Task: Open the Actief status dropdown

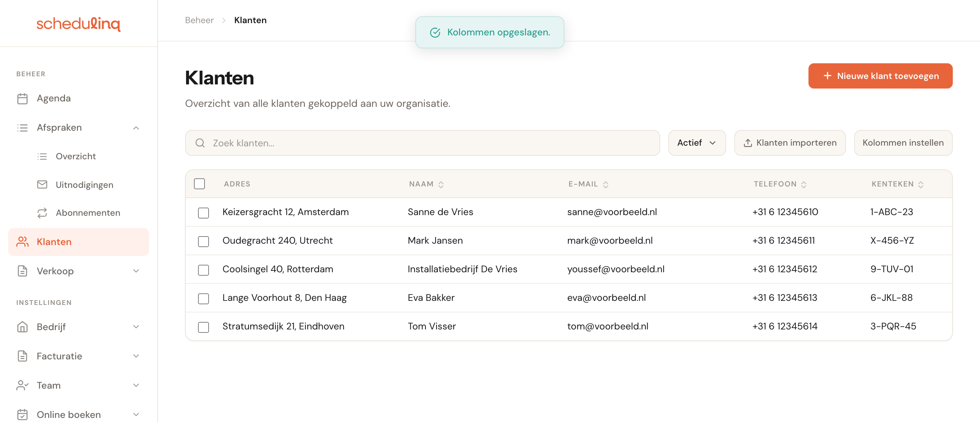Action: pyautogui.click(x=697, y=143)
